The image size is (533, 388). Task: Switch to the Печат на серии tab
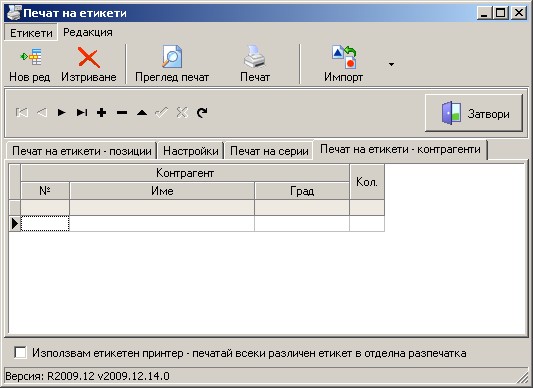[269, 151]
